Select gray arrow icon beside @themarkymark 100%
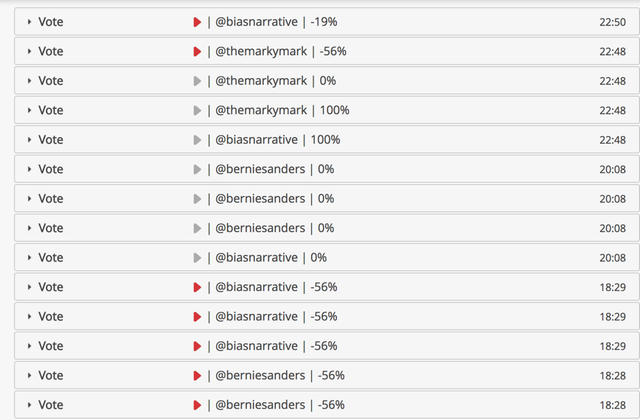The image size is (640, 420). (x=198, y=110)
